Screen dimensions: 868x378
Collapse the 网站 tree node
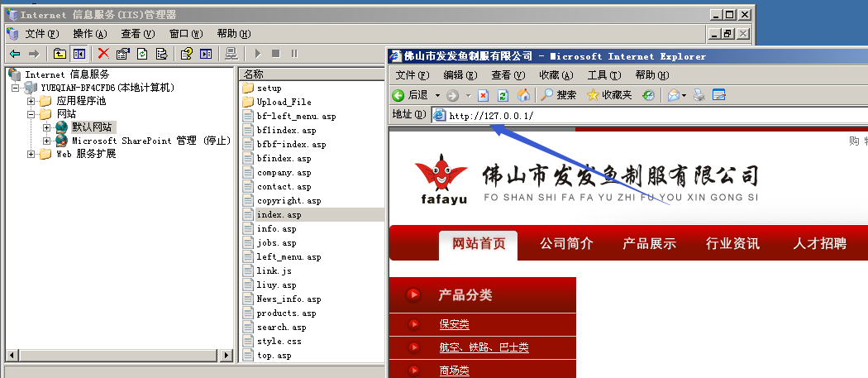(x=31, y=114)
